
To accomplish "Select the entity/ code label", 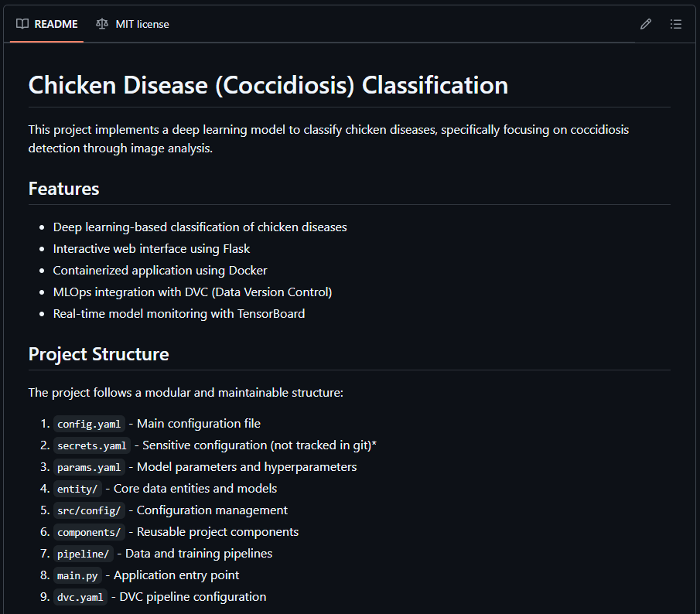I will (x=77, y=489).
